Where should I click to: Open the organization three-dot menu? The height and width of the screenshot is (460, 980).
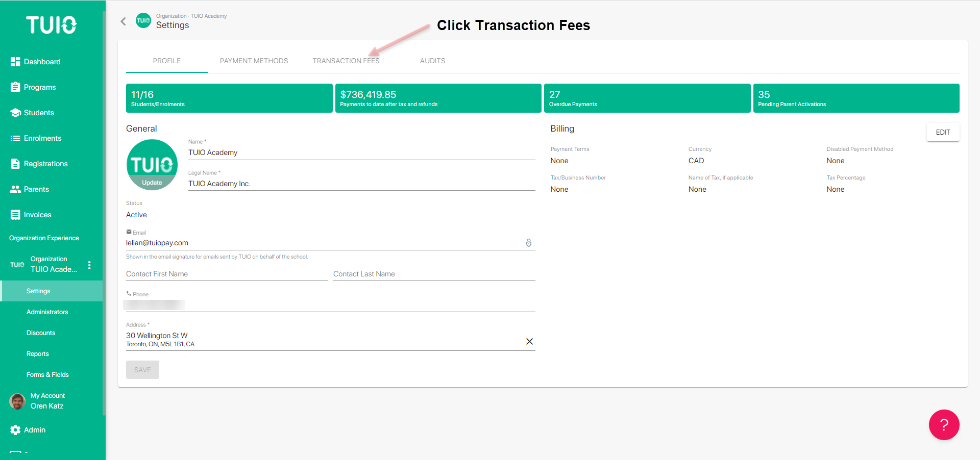[x=89, y=265]
